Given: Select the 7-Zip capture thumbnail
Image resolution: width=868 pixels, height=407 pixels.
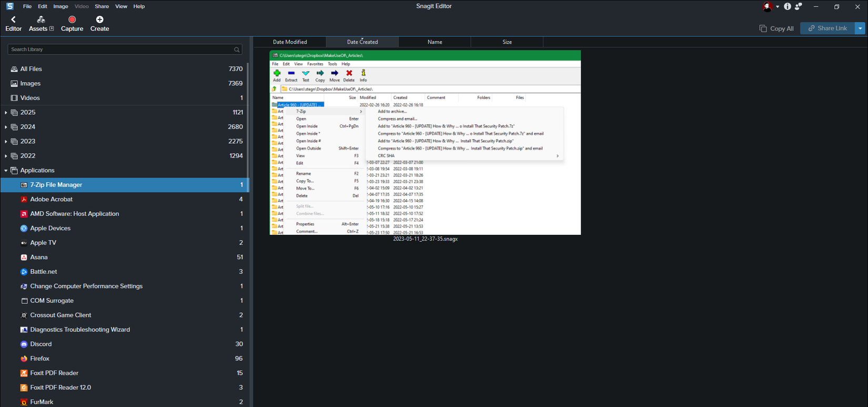Looking at the screenshot, I should coord(425,143).
